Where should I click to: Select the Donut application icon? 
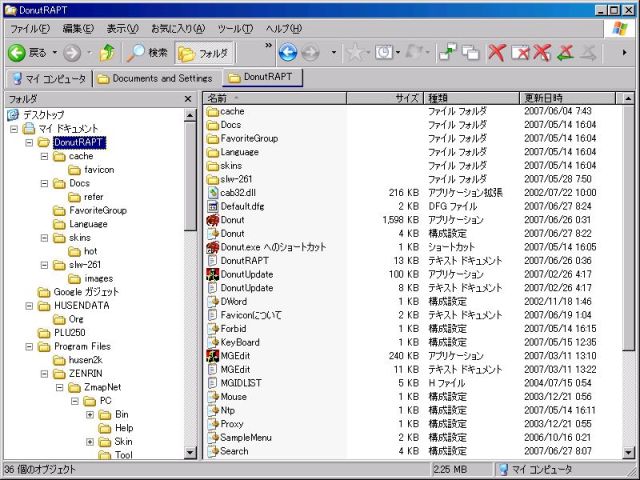tap(213, 220)
